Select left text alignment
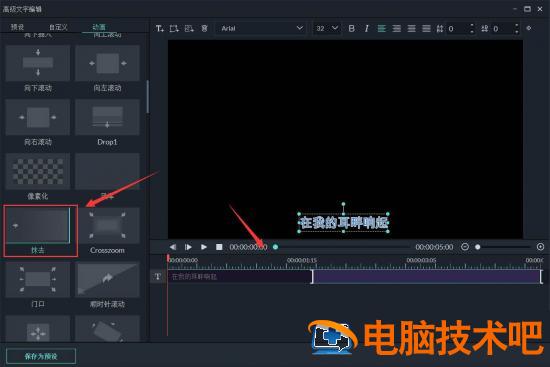 381,28
